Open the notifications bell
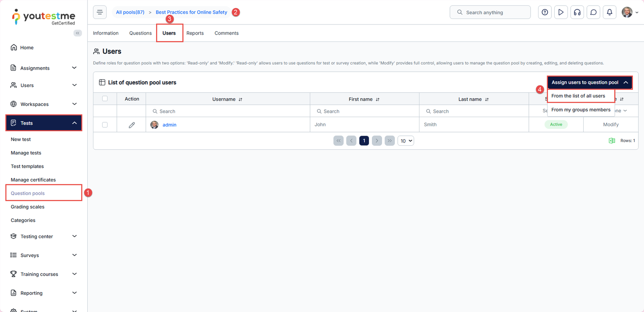This screenshot has width=644, height=312. (x=609, y=12)
